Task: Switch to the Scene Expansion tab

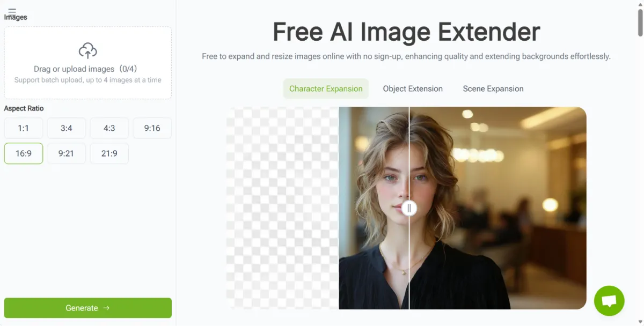Action: coord(493,88)
